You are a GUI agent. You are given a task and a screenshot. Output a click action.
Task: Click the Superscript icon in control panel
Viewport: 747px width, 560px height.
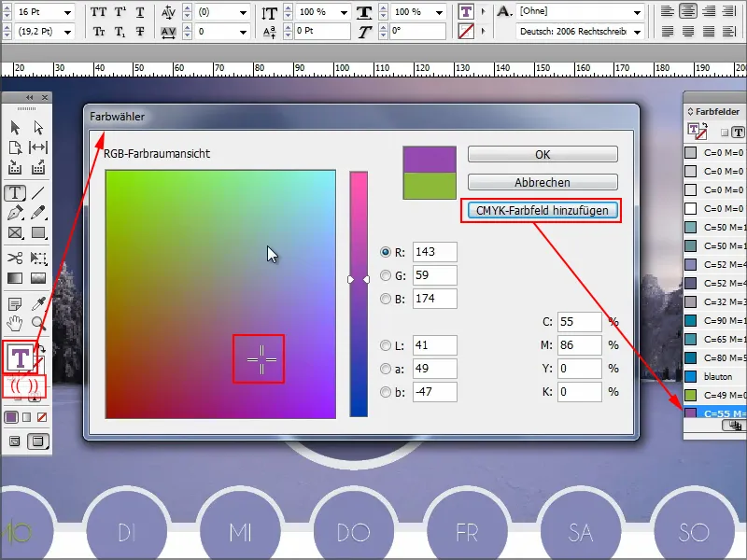point(120,12)
